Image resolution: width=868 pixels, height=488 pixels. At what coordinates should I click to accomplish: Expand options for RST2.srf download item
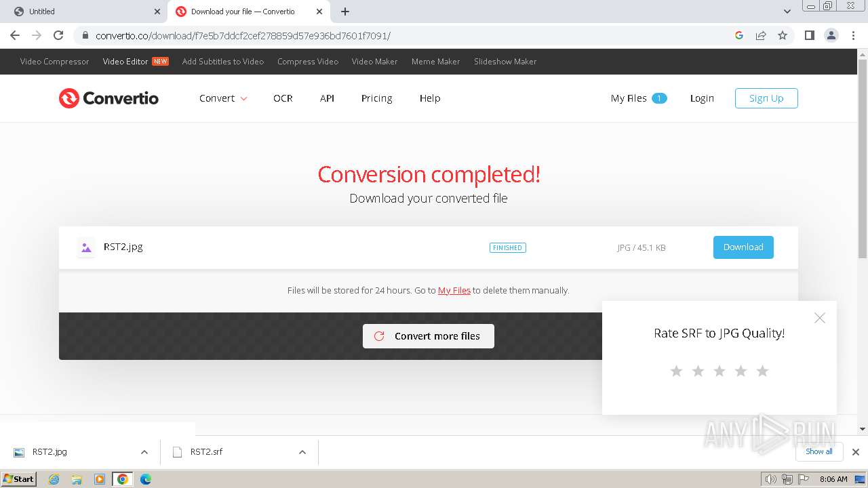pos(302,452)
